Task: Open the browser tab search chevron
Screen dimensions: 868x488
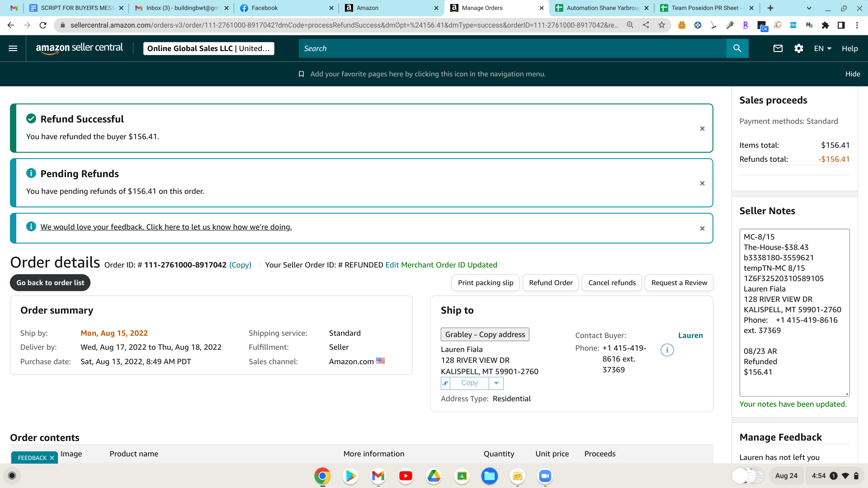Action: tap(809, 8)
